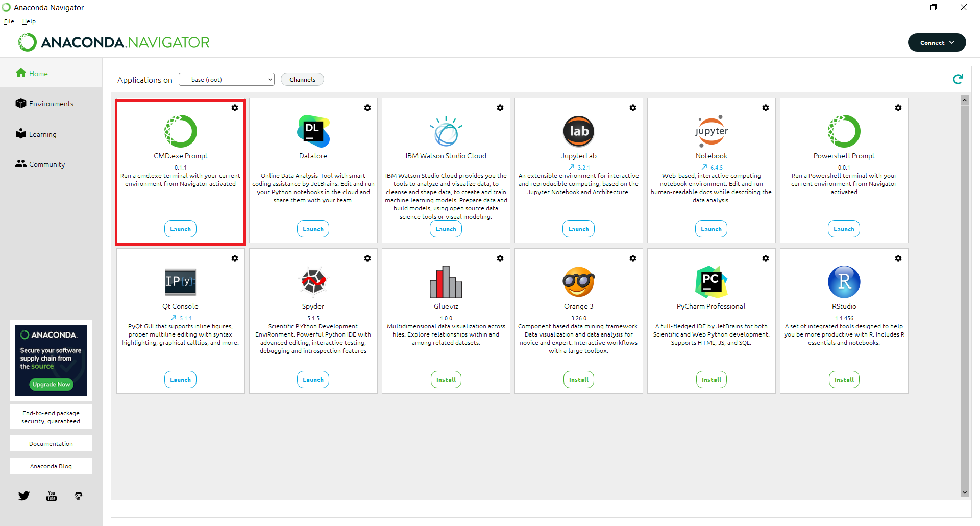Open settings gear on Qt Console card

[235, 258]
